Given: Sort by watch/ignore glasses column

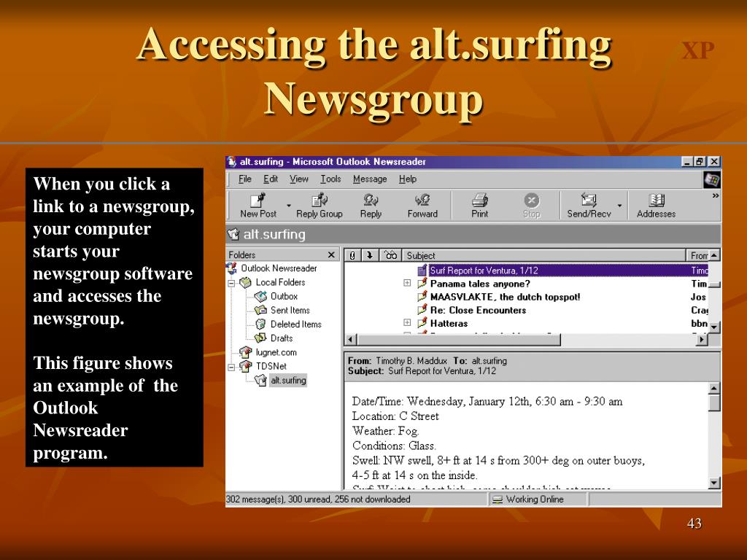Looking at the screenshot, I should 391,255.
